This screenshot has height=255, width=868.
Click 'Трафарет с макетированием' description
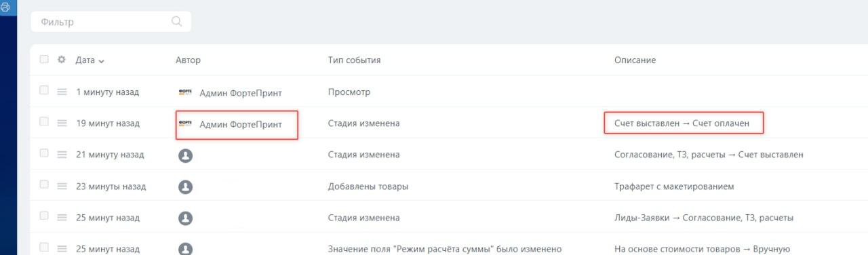coord(674,187)
